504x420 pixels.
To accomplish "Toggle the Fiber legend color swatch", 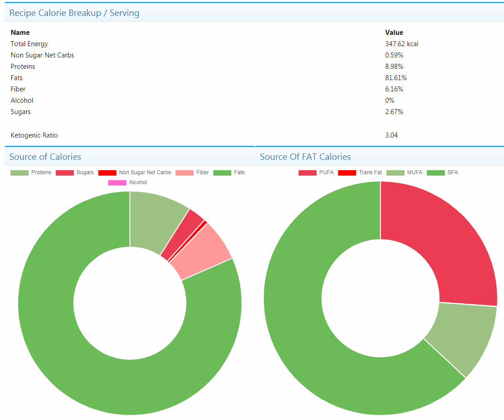I will point(185,173).
